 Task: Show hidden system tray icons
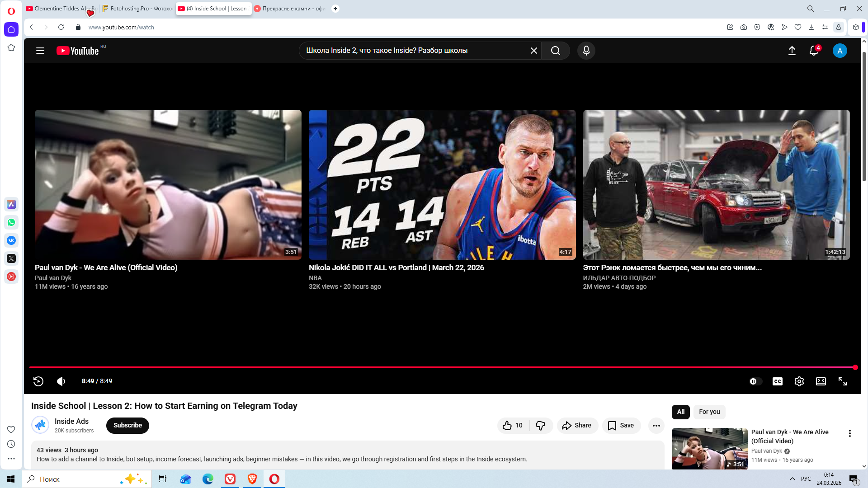coord(792,479)
